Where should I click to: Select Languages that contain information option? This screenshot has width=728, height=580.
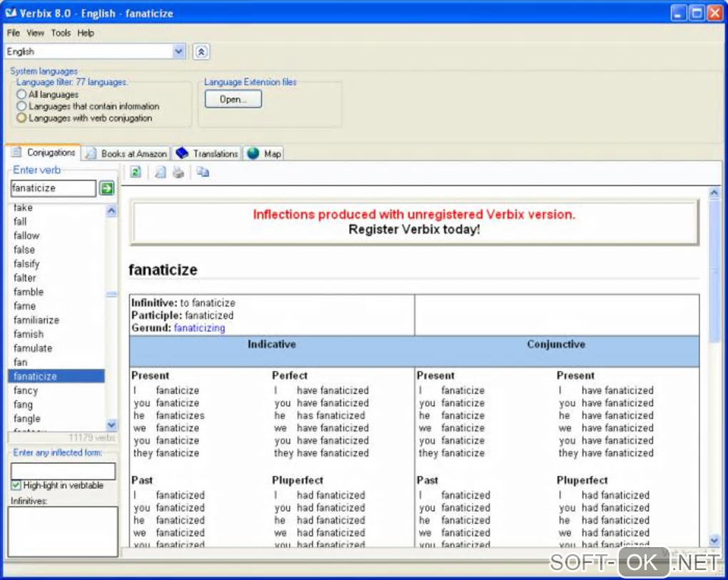[x=21, y=106]
